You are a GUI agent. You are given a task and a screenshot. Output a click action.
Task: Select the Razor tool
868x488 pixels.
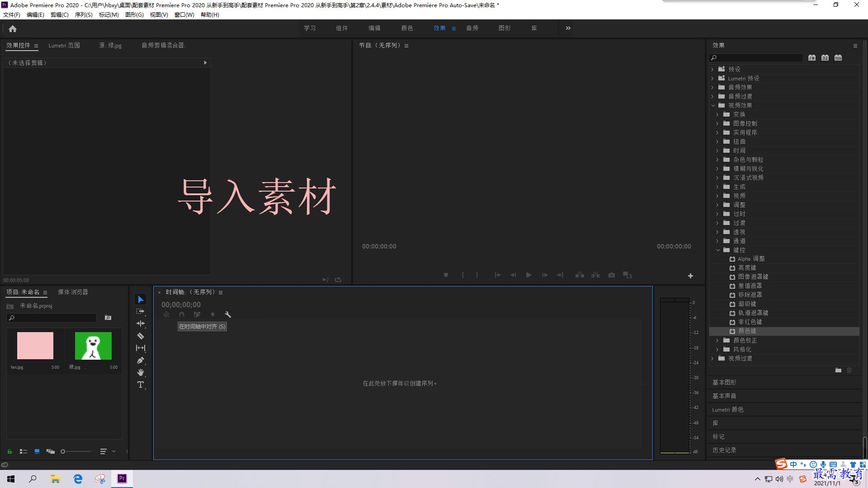(x=141, y=336)
